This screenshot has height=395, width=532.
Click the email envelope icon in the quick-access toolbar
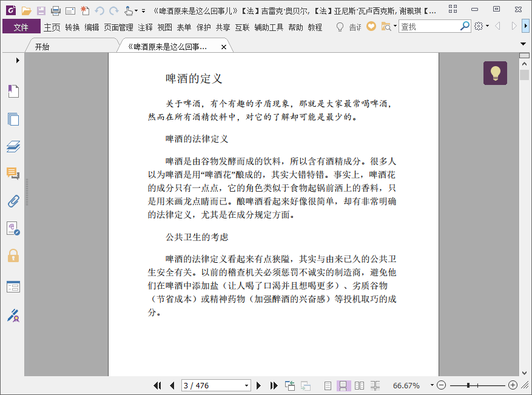coord(70,11)
